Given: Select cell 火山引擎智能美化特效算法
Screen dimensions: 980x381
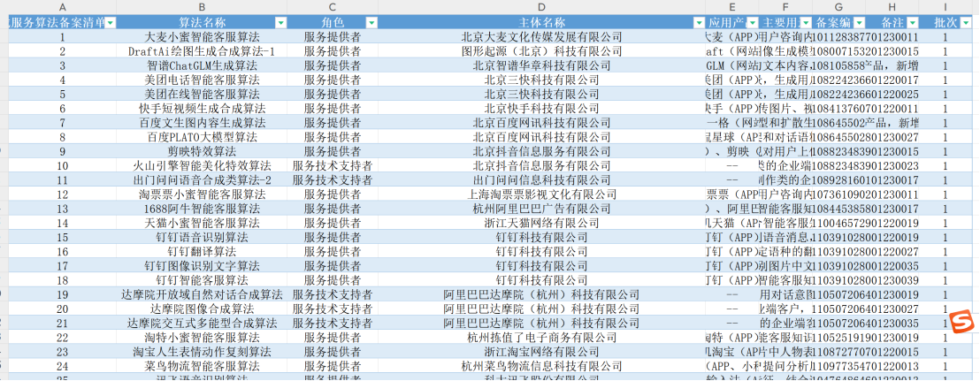Looking at the screenshot, I should [202, 166].
